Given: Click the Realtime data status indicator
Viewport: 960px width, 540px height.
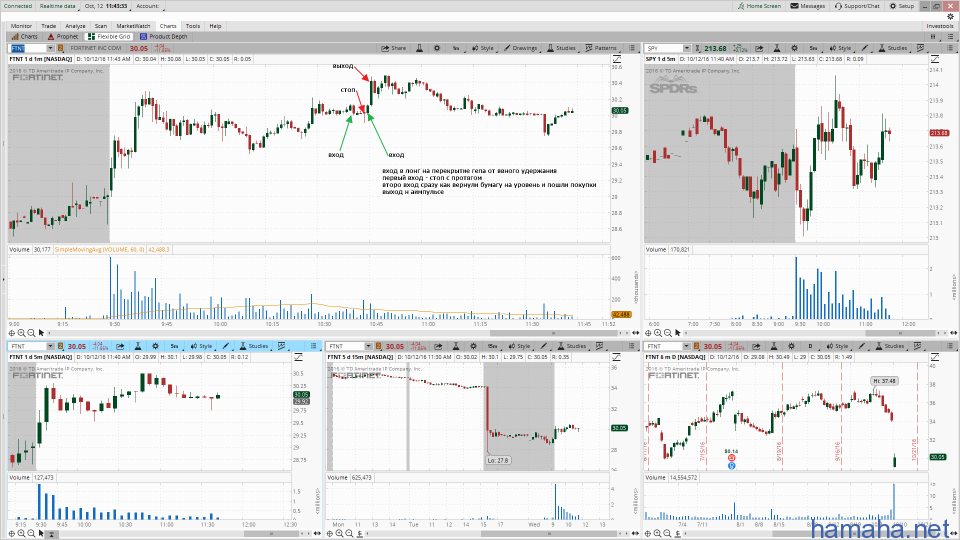Looking at the screenshot, I should point(58,6).
